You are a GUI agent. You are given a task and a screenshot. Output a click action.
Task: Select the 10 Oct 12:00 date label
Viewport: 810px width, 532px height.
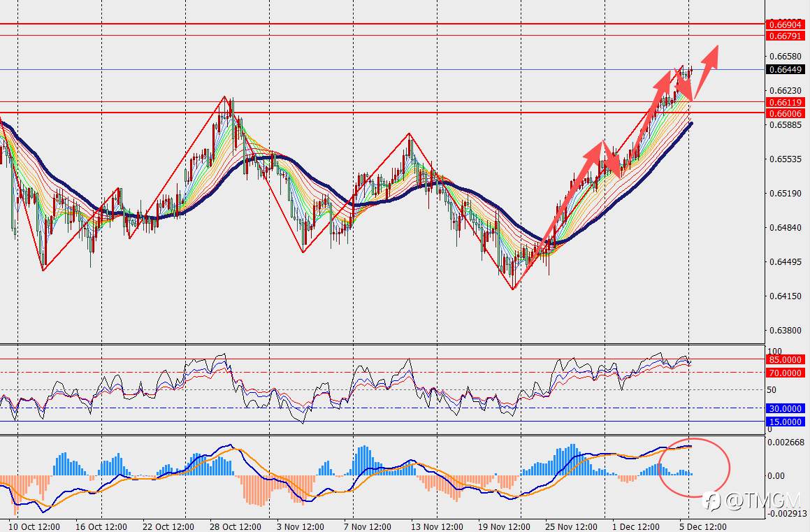35,527
